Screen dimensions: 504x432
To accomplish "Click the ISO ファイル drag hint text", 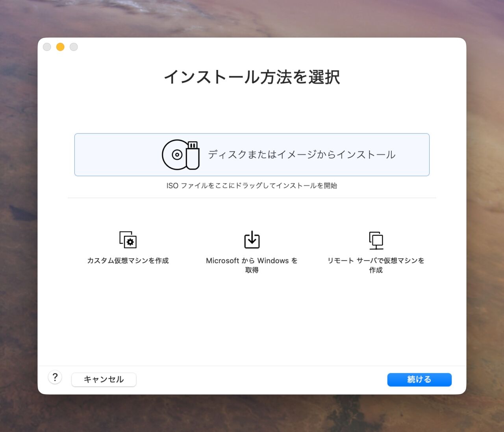I will [252, 186].
